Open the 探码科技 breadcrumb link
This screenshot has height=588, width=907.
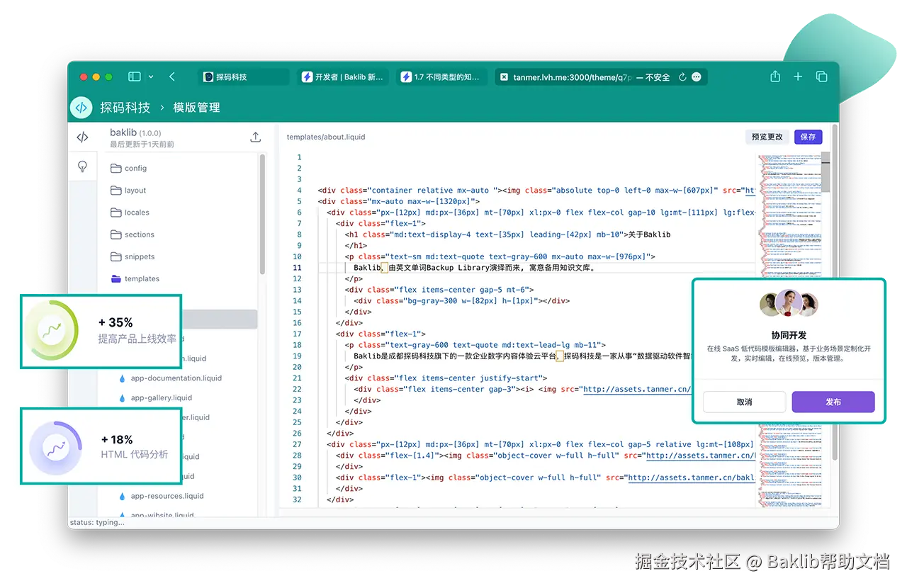(x=125, y=108)
